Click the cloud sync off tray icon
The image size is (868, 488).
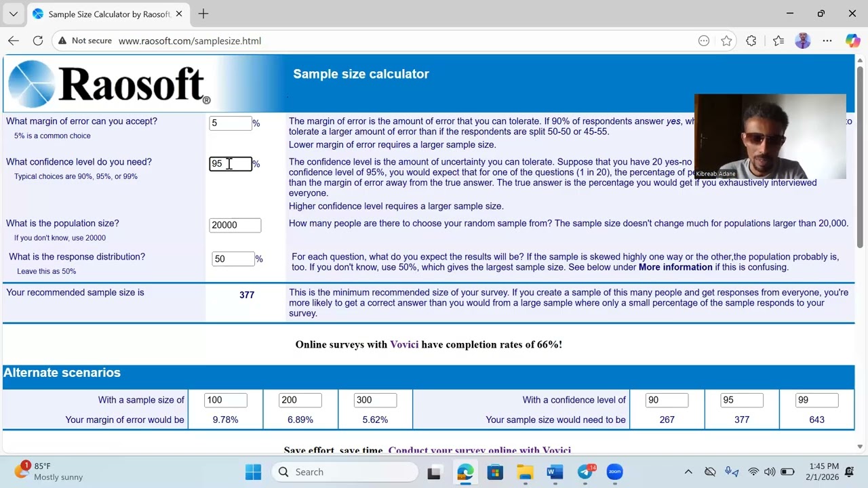(x=710, y=472)
